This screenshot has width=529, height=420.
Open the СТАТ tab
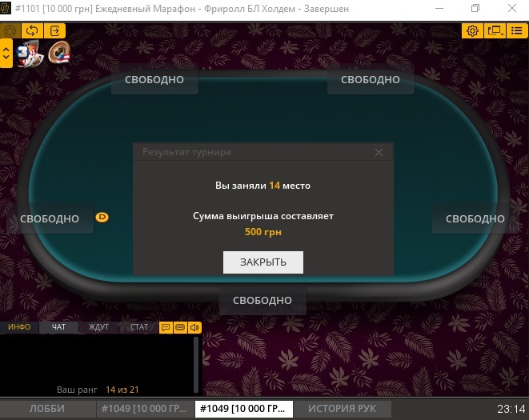(138, 327)
